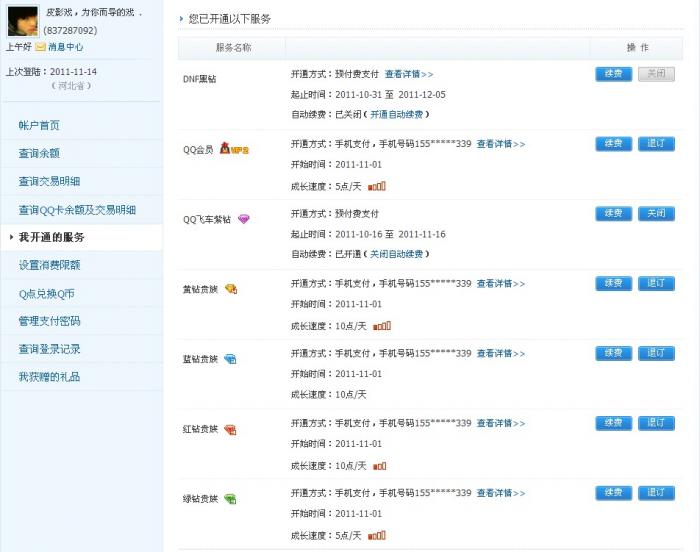The width and height of the screenshot is (700, 552).
Task: Click date range 2011-10-16 至 2011-11-16
Action: [390, 234]
